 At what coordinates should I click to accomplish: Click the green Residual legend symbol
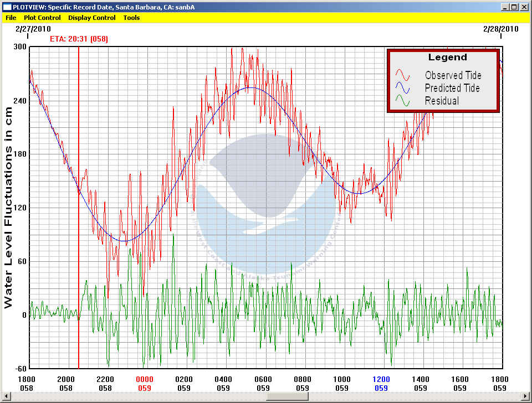pos(402,101)
